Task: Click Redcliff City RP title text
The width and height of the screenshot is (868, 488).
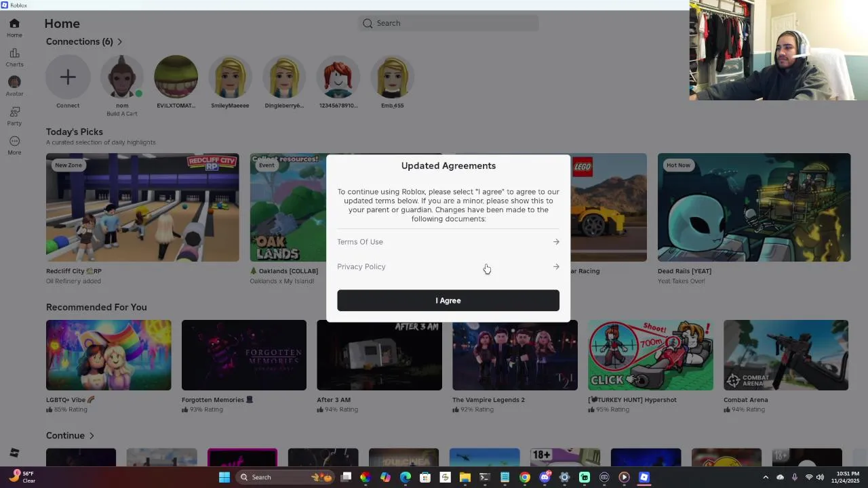Action: coord(74,271)
